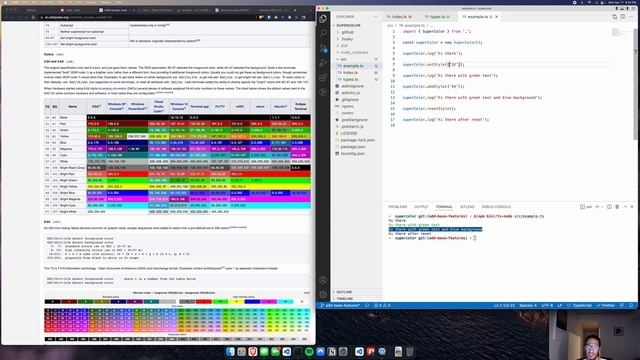This screenshot has width=640, height=360.
Task: Open package-lock.json in the file tree
Action: click(x=357, y=140)
